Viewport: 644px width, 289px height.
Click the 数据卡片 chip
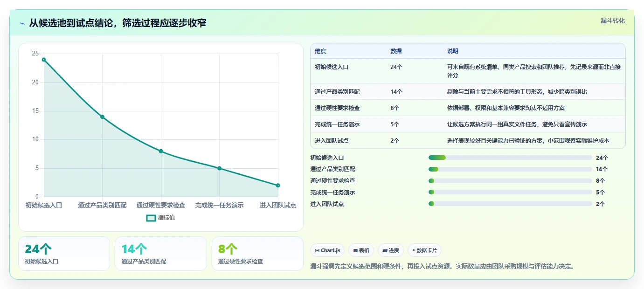(x=424, y=250)
